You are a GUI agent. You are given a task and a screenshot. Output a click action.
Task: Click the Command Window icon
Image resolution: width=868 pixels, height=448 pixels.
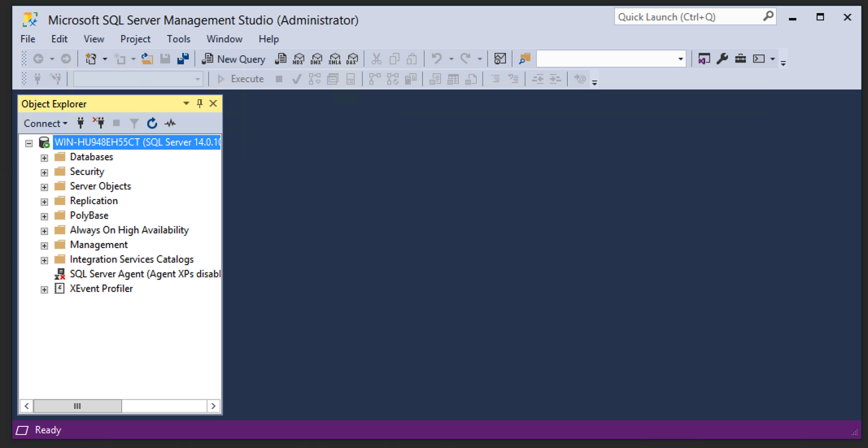tap(759, 59)
